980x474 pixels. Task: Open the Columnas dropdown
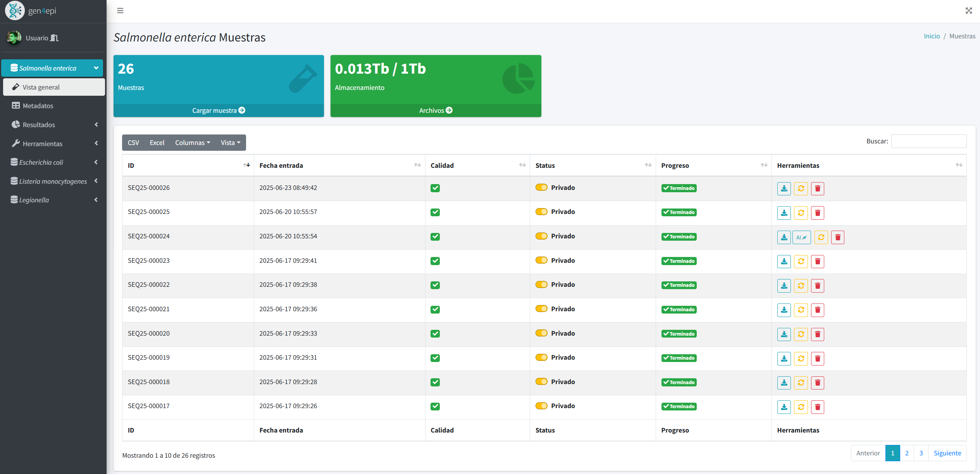point(192,143)
